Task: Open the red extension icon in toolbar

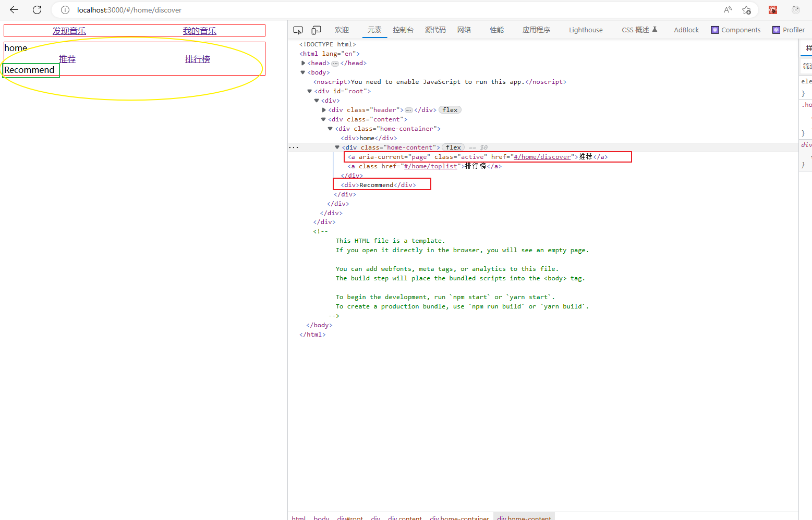Action: (x=773, y=10)
